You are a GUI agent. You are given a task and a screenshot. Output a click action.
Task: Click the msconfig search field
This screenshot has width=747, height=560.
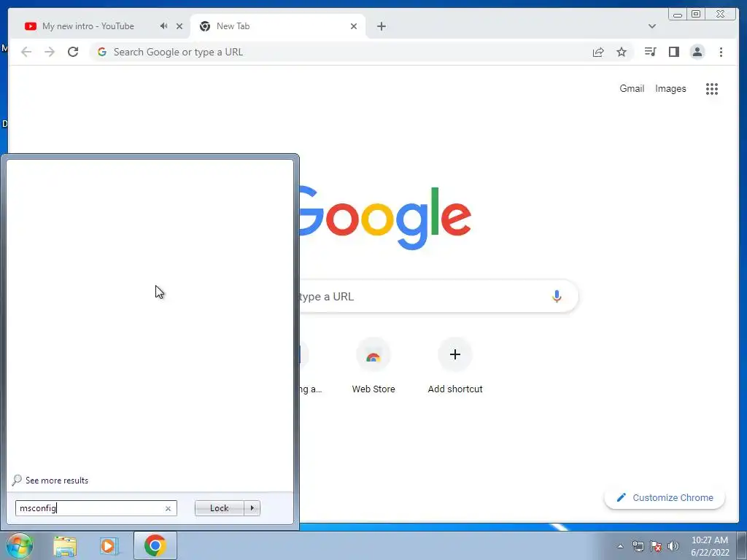point(96,508)
